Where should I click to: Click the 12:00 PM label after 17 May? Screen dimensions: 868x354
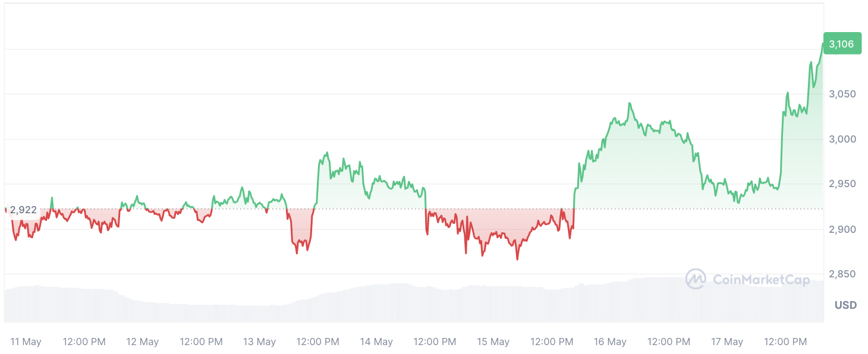pyautogui.click(x=785, y=342)
